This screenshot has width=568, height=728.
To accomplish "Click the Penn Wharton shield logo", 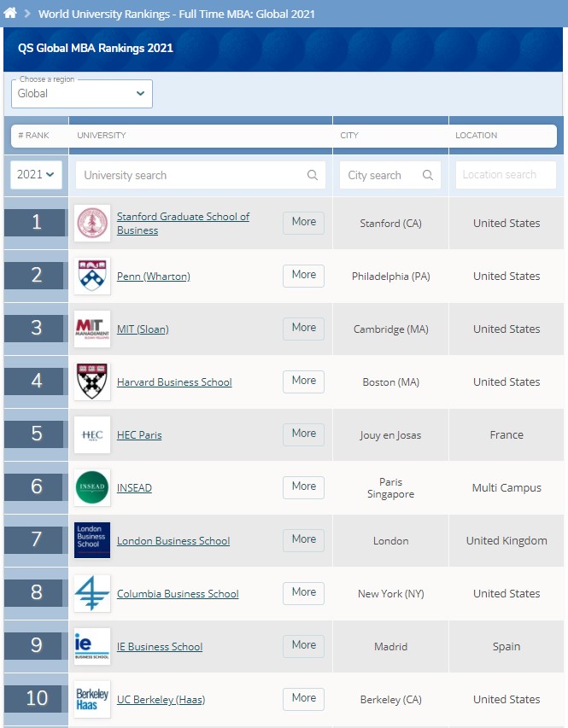I will tap(92, 277).
